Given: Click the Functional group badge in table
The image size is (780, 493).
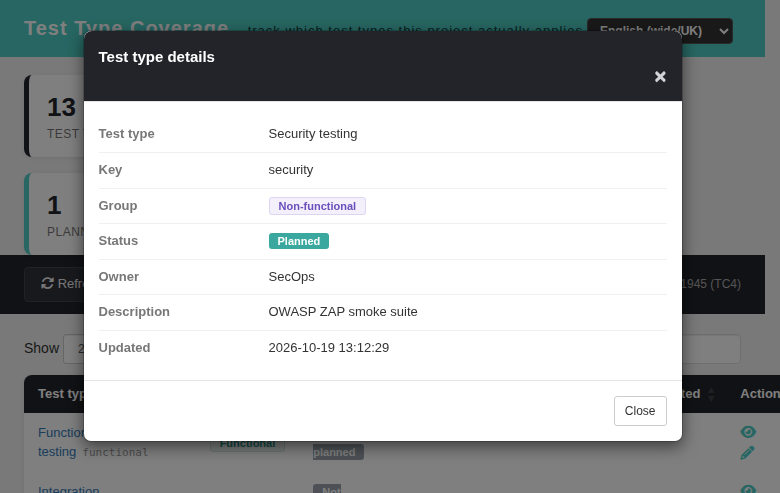Looking at the screenshot, I should 247,444.
